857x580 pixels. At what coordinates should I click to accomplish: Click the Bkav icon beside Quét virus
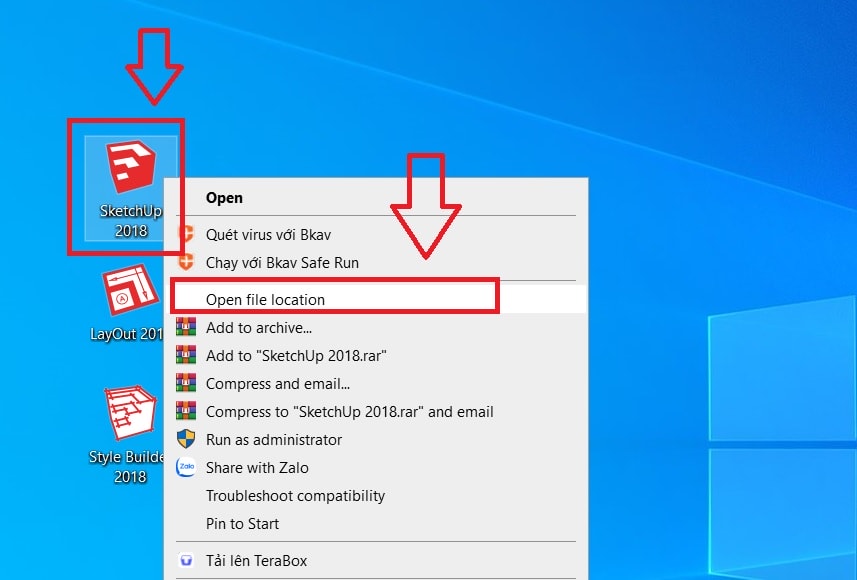click(186, 233)
